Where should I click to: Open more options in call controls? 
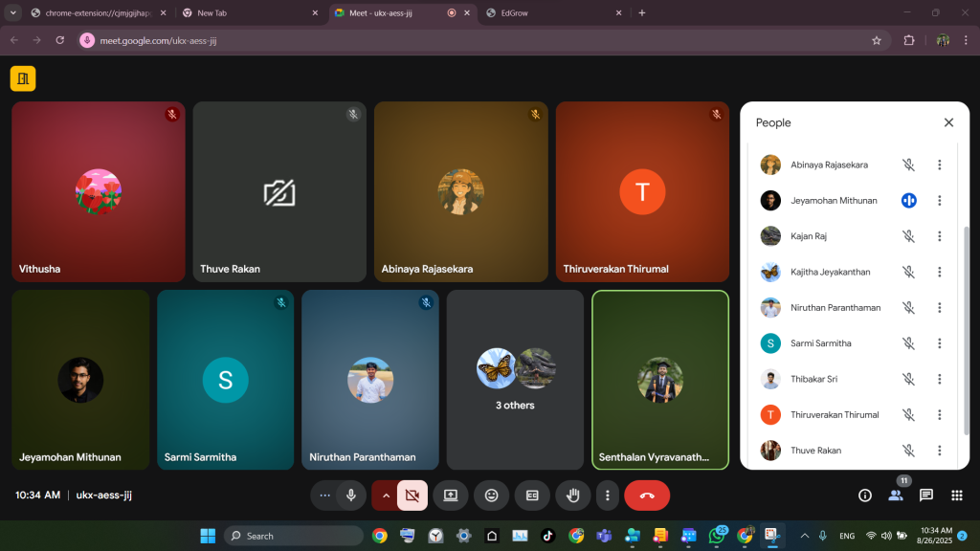click(608, 496)
